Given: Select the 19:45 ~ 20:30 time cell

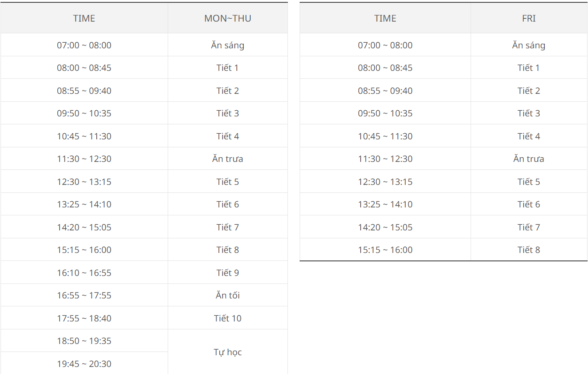Looking at the screenshot, I should pos(84,364).
